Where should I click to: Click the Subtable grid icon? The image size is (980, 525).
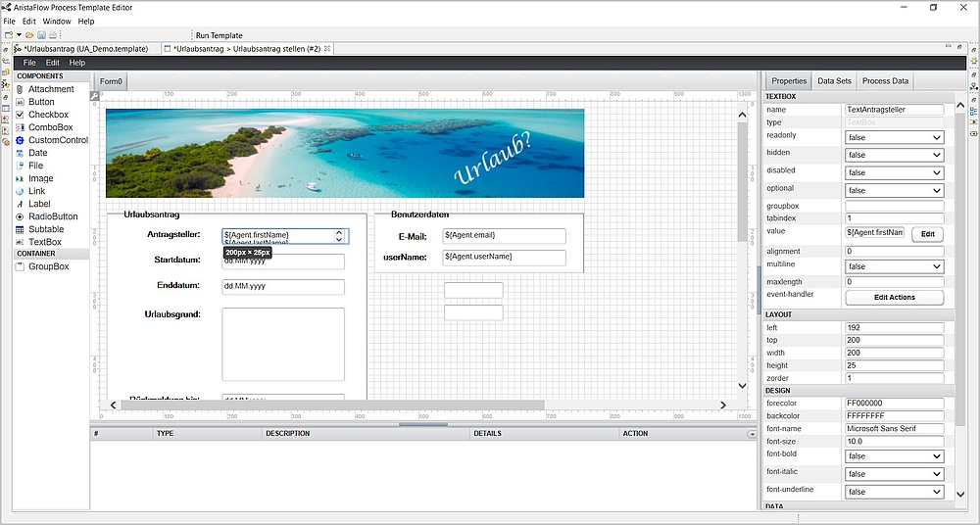[x=20, y=229]
